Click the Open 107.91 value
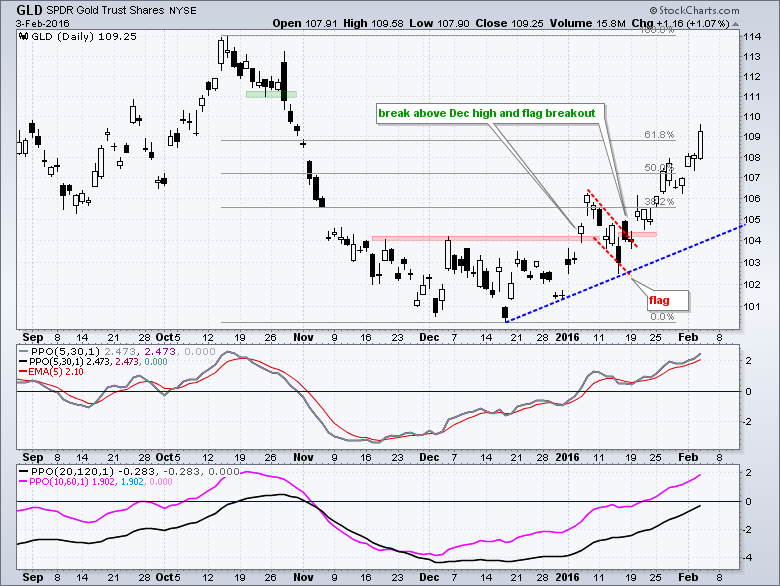This screenshot has width=780, height=586. point(305,23)
